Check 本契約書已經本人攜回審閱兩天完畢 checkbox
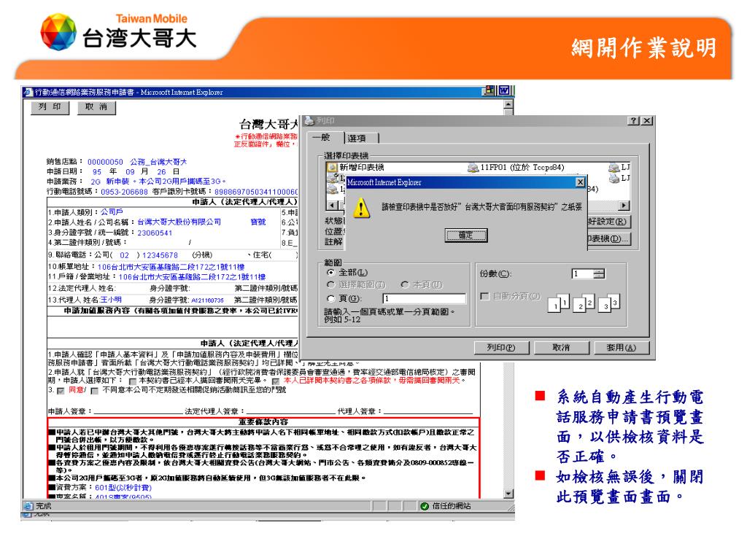 point(133,381)
